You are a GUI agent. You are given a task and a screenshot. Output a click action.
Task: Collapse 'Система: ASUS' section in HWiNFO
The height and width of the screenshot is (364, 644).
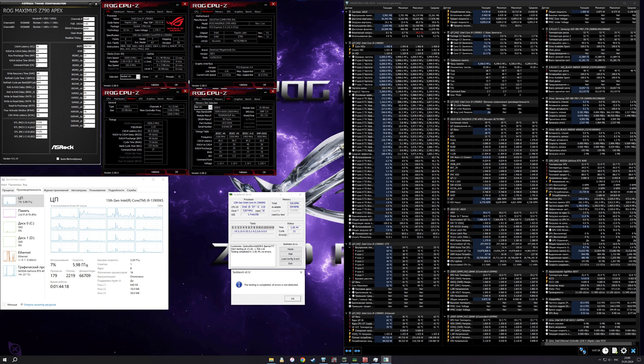click(346, 12)
